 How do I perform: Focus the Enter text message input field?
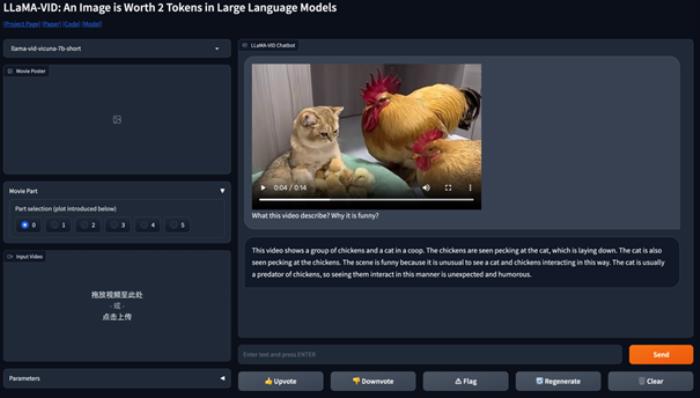(x=430, y=354)
